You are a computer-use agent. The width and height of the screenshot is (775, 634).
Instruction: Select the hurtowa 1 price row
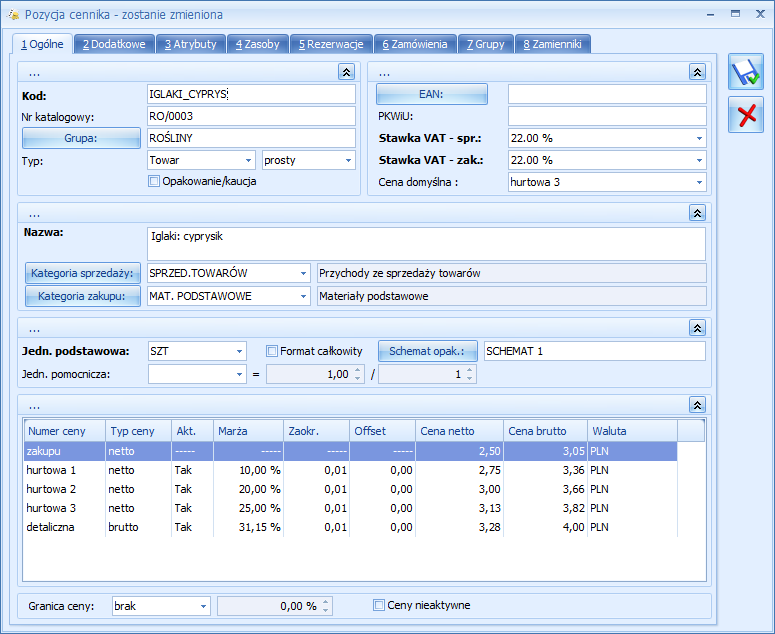tap(350, 470)
